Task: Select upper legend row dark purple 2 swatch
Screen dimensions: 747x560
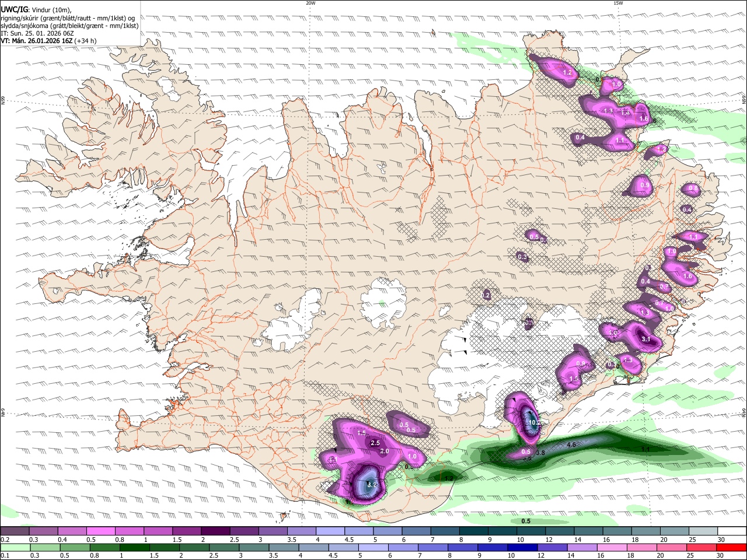Action: (x=215, y=531)
